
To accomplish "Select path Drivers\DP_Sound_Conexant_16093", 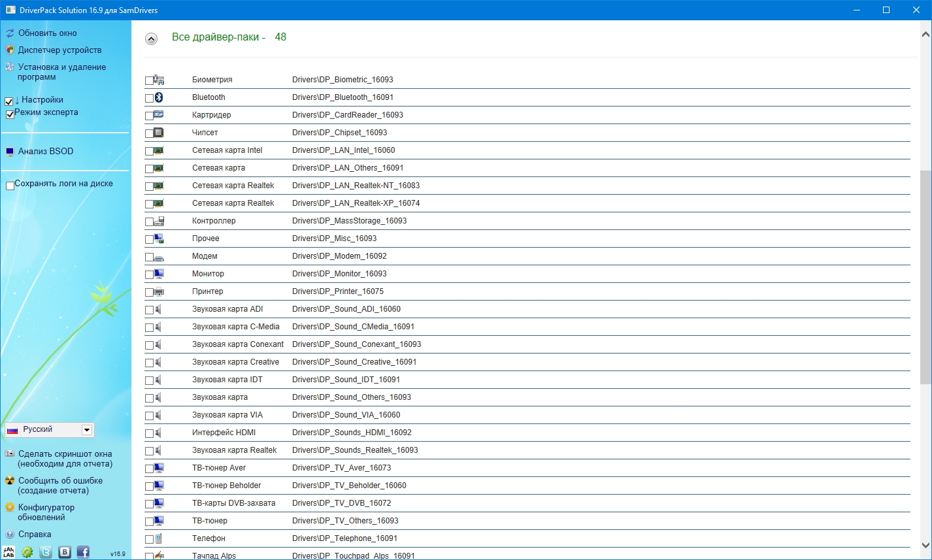I will pyautogui.click(x=357, y=344).
